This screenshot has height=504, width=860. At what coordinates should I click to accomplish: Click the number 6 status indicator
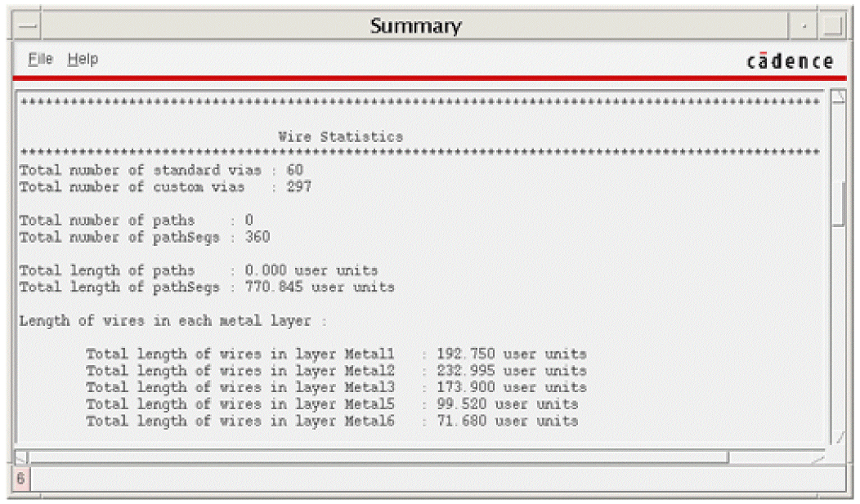pos(20,479)
